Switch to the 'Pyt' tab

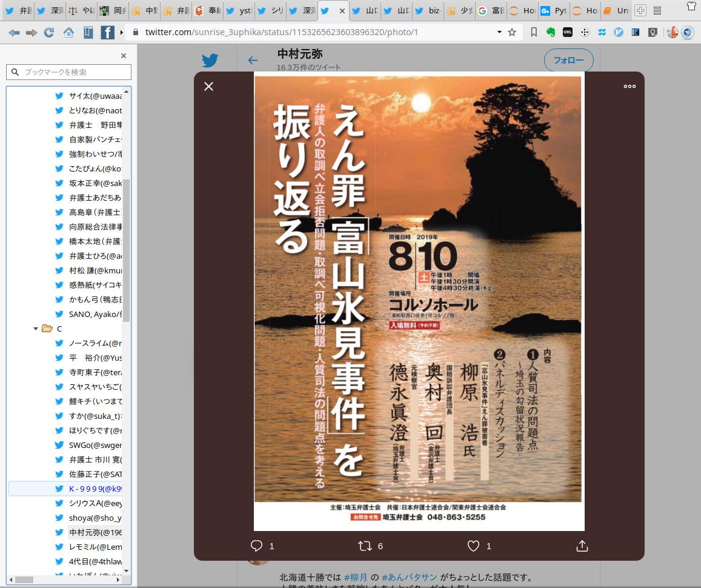pos(554,11)
